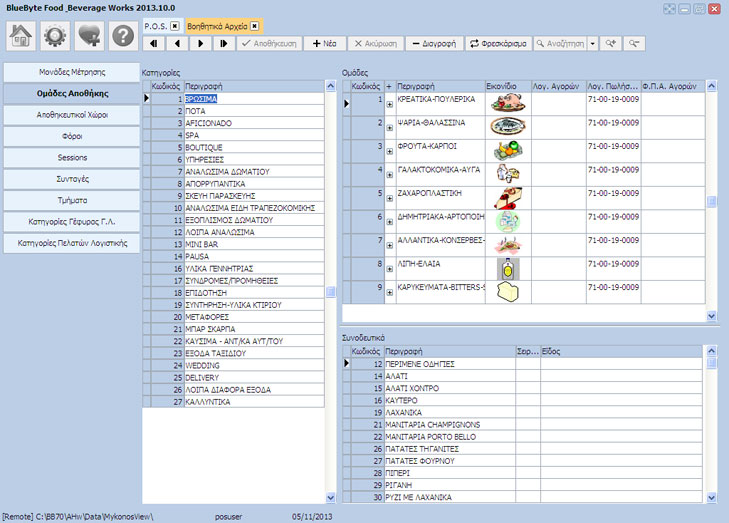Expand the ΛΙΠΗ-ΕΛΑΙΑ group row

[389, 268]
